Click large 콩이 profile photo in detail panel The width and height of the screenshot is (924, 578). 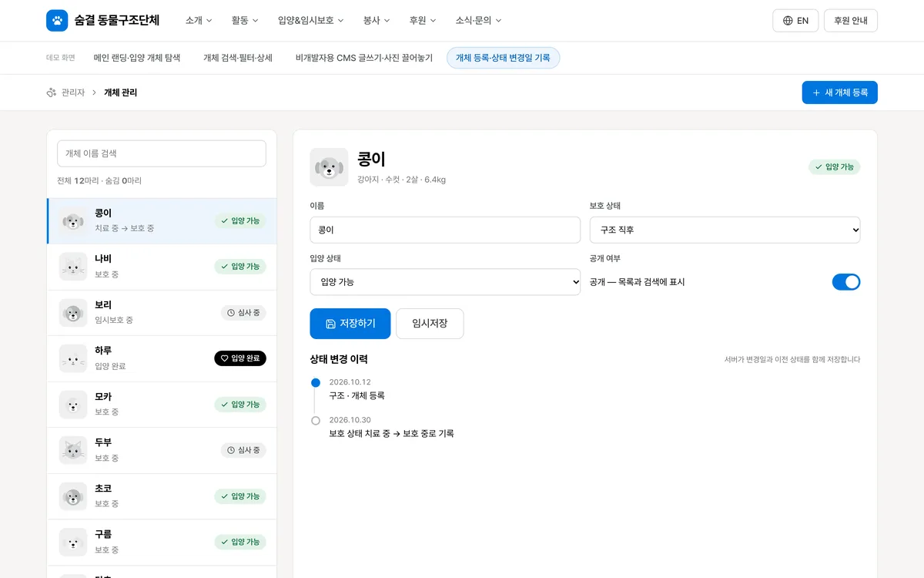329,167
